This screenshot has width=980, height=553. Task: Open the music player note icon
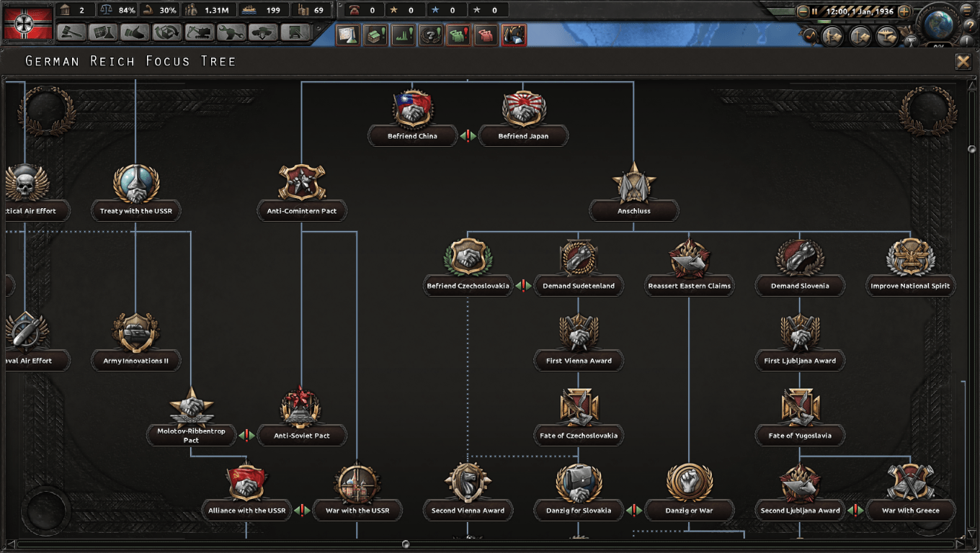pyautogui.click(x=809, y=35)
